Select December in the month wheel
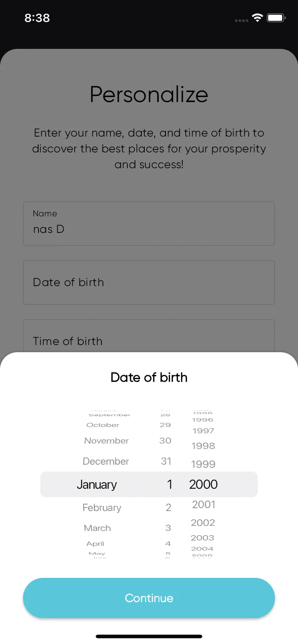Screen dimensions: 298x644 click(106, 461)
